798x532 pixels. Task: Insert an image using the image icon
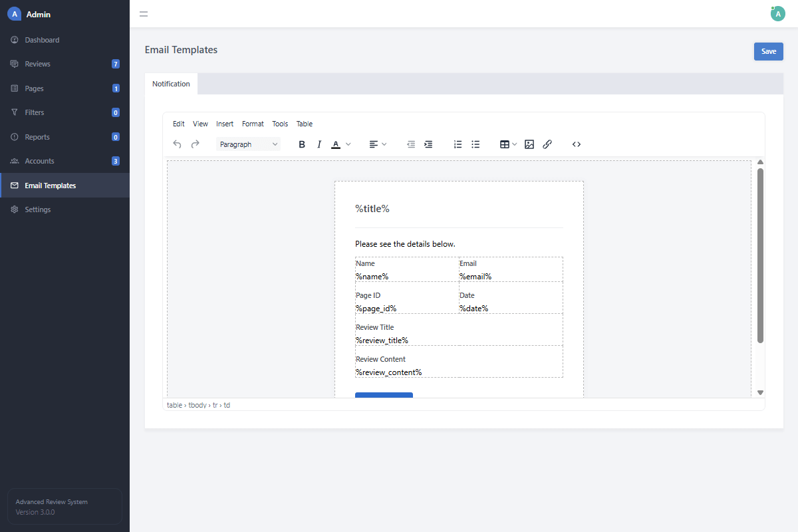[529, 144]
